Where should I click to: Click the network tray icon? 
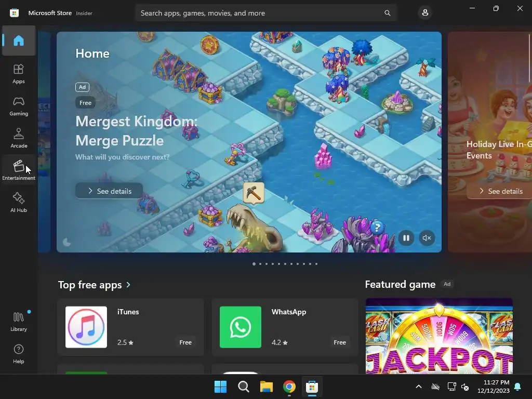pos(451,387)
